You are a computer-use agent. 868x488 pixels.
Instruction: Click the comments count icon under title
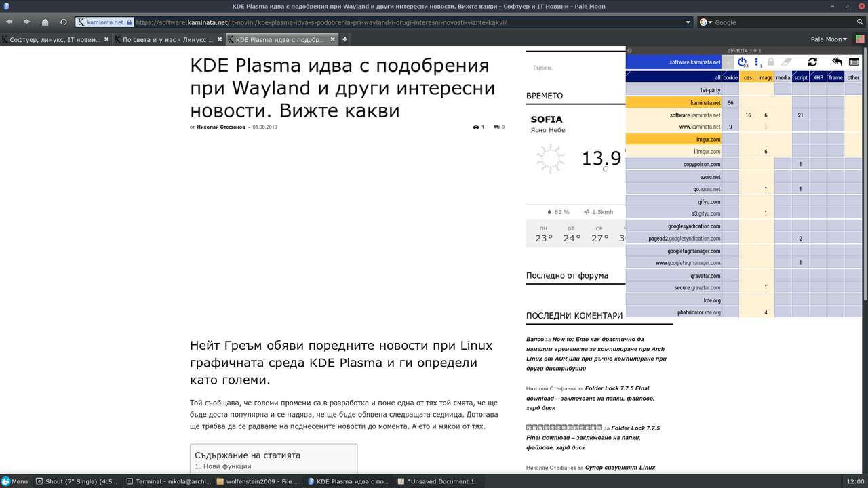pyautogui.click(x=497, y=127)
